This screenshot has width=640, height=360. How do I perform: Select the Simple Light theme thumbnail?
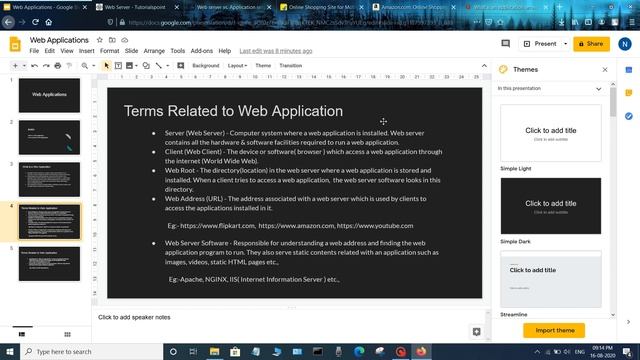(x=551, y=133)
